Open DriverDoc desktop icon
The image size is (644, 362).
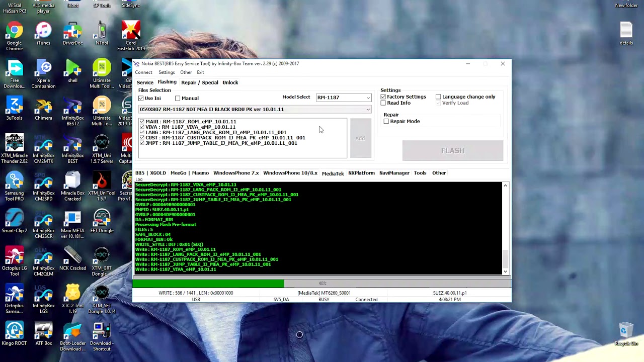(72, 34)
